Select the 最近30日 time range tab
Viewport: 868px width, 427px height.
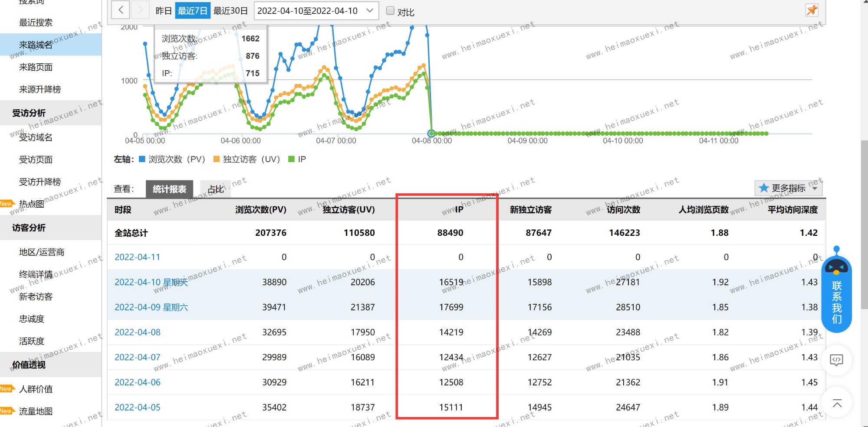(x=230, y=11)
